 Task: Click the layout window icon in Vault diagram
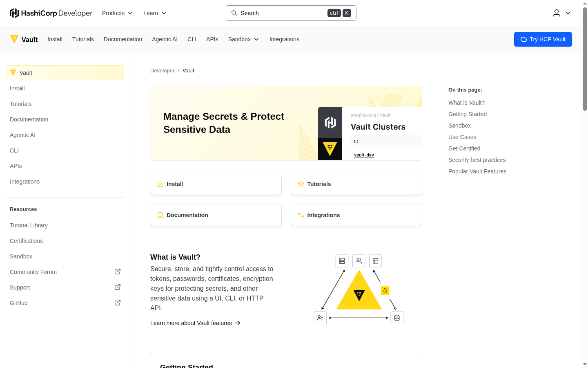coord(376,261)
